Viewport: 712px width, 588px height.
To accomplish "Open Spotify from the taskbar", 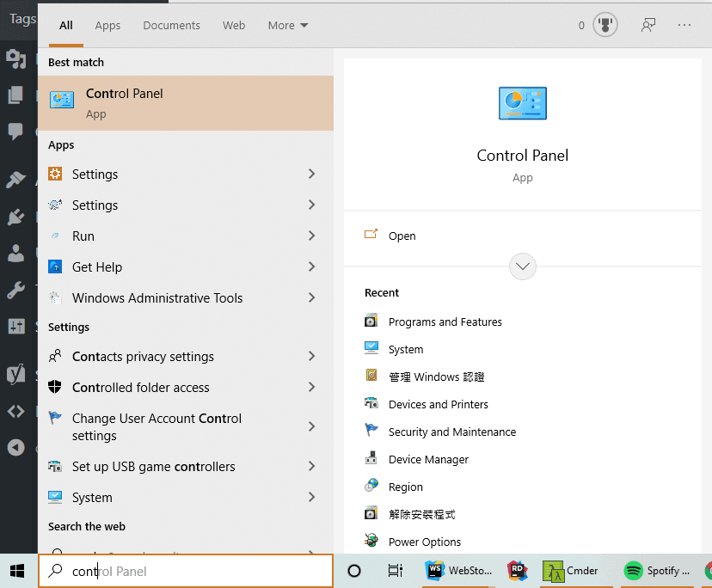I will pos(657,571).
